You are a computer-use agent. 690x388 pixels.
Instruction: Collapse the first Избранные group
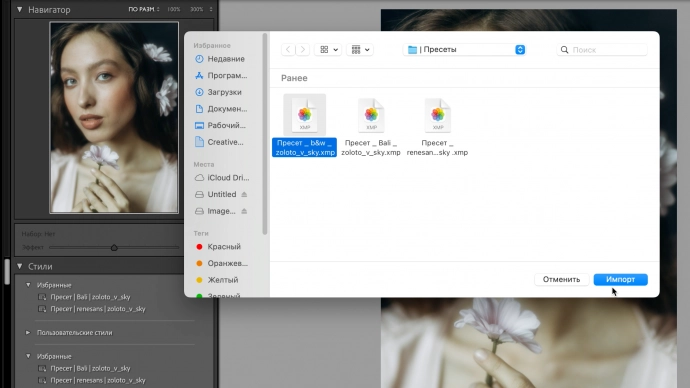coord(28,285)
